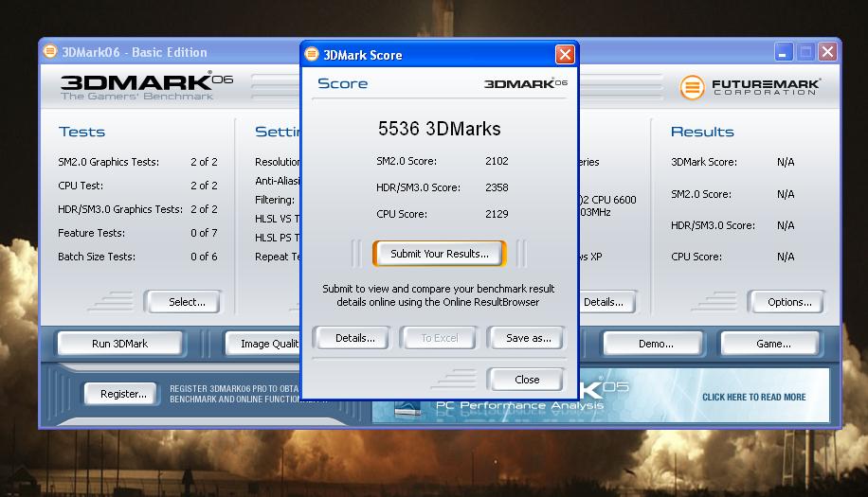Image resolution: width=868 pixels, height=497 pixels.
Task: Click SM2.0 Score value 2102
Action: point(497,161)
